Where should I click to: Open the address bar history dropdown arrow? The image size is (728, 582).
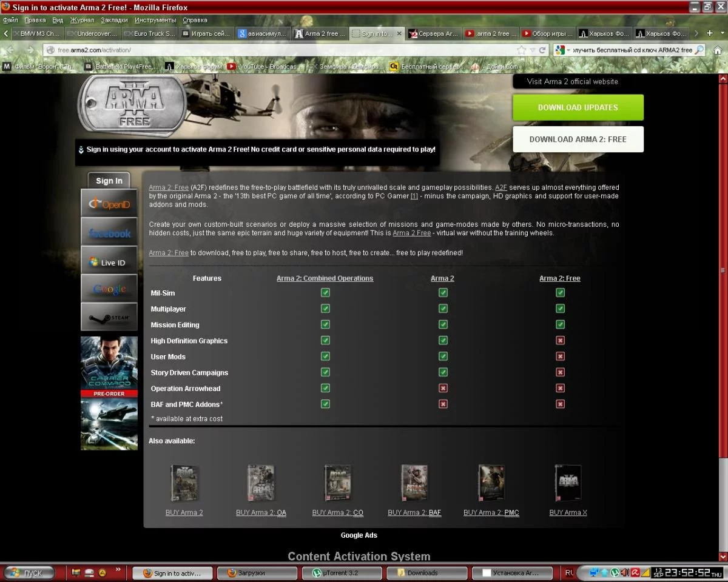point(532,50)
